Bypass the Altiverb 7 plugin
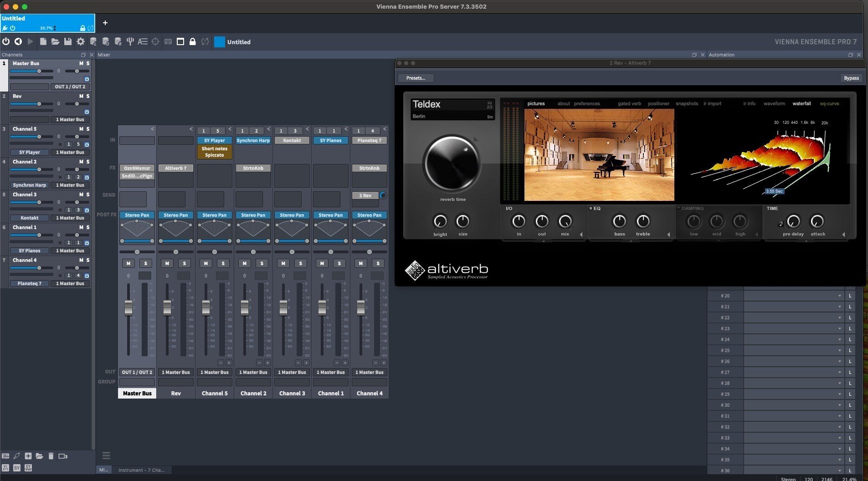Viewport: 868px width, 481px height. tap(851, 78)
